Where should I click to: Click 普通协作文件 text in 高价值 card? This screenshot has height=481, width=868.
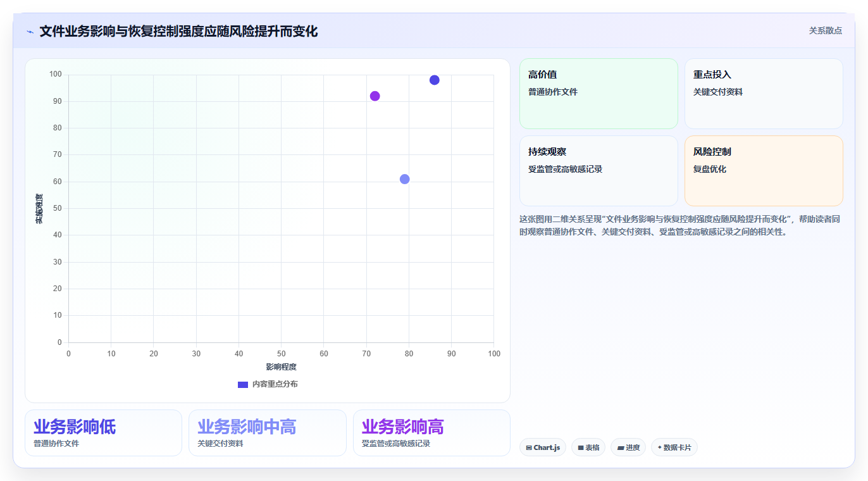pyautogui.click(x=553, y=92)
